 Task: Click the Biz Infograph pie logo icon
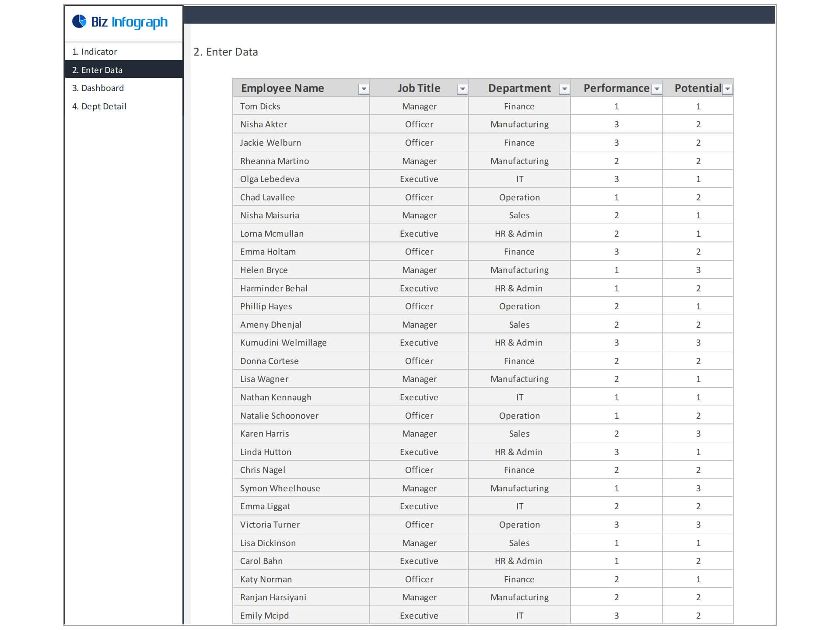pos(79,21)
